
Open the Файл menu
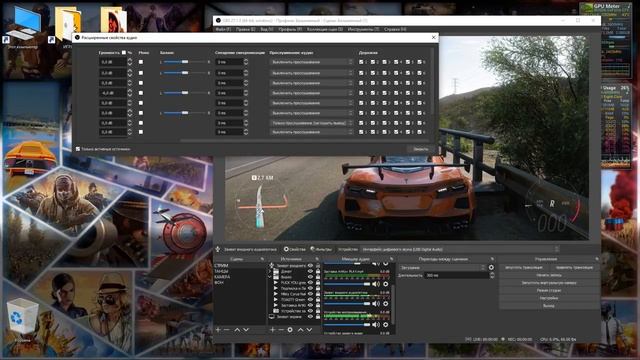(x=223, y=29)
